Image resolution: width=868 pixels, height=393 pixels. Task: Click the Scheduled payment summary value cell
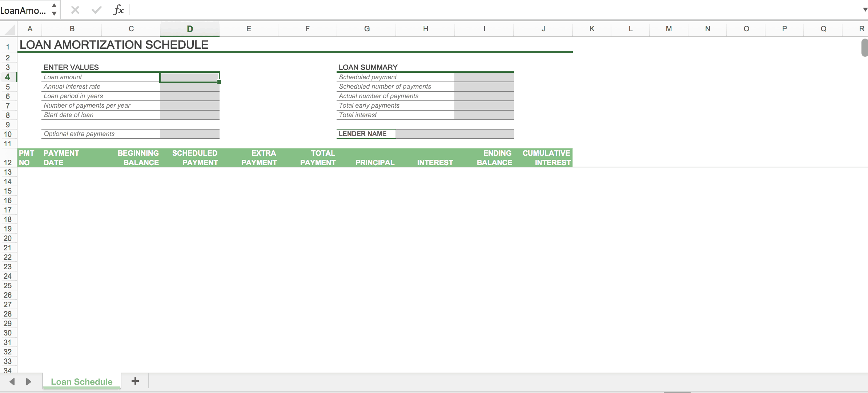484,77
